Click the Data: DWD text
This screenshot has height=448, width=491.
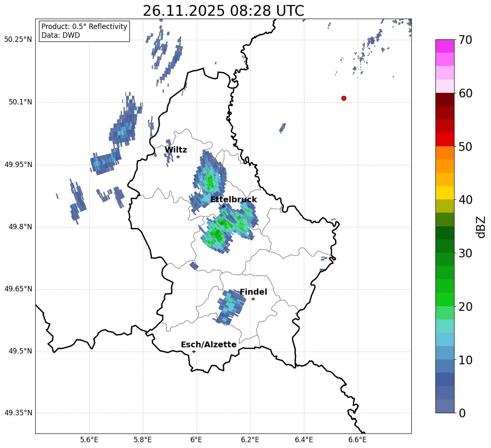coord(61,35)
